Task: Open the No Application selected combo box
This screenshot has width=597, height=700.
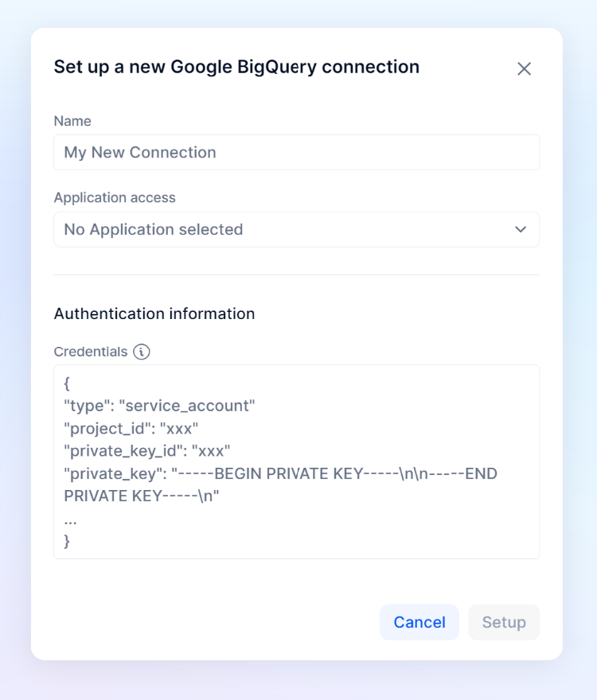Action: (297, 229)
